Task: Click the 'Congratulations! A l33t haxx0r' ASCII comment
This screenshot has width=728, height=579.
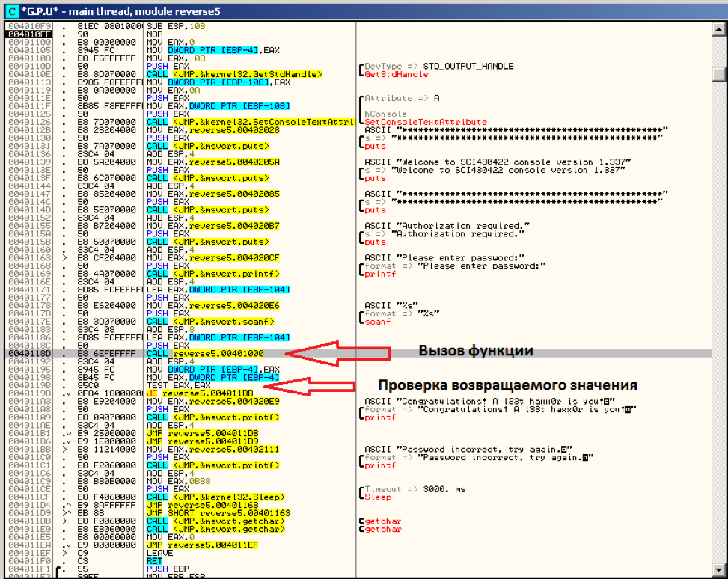Action: tap(490, 401)
